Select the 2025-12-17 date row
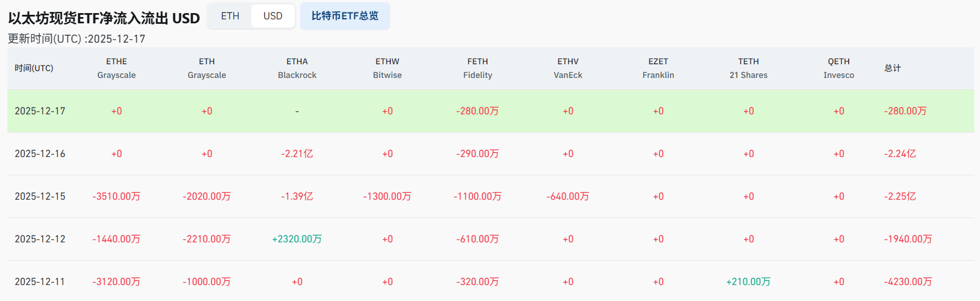980x301 pixels. point(40,111)
